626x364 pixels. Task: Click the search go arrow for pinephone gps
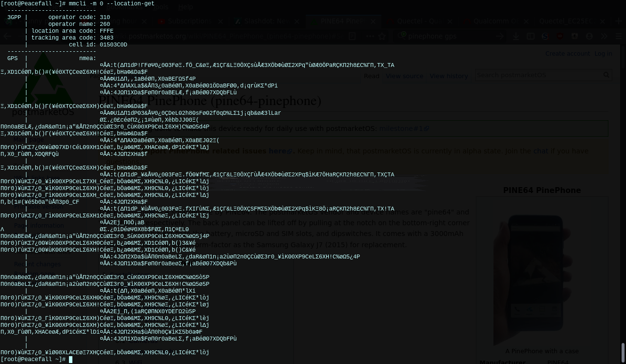[500, 36]
